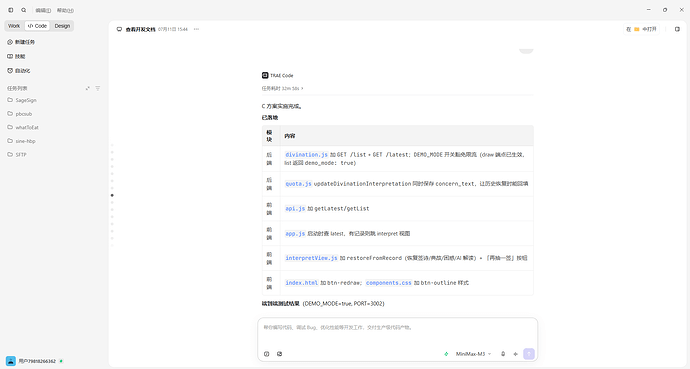Image resolution: width=690 pixels, height=369 pixels.
Task: Click the 端到端测试结果 heading text
Action: 280,303
